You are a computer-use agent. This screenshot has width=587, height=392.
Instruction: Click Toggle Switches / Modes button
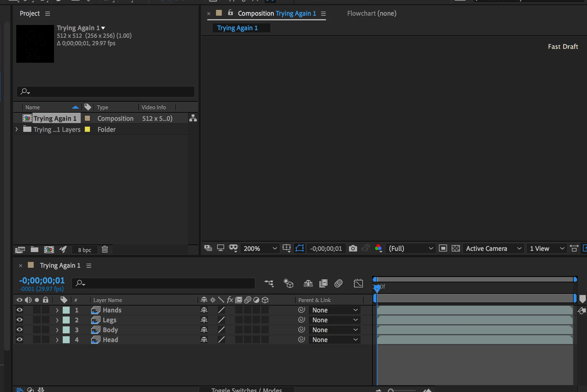(246, 390)
